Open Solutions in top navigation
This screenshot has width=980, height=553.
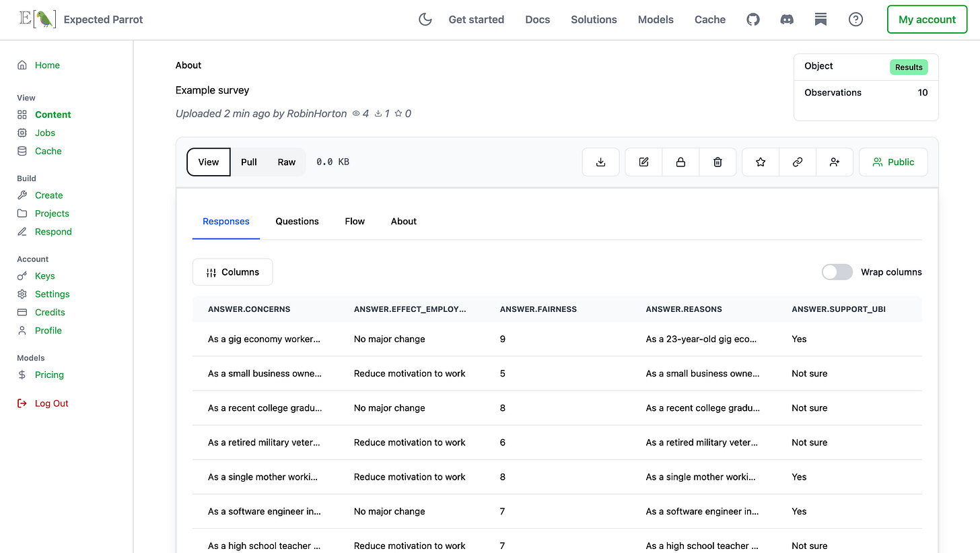pos(594,20)
